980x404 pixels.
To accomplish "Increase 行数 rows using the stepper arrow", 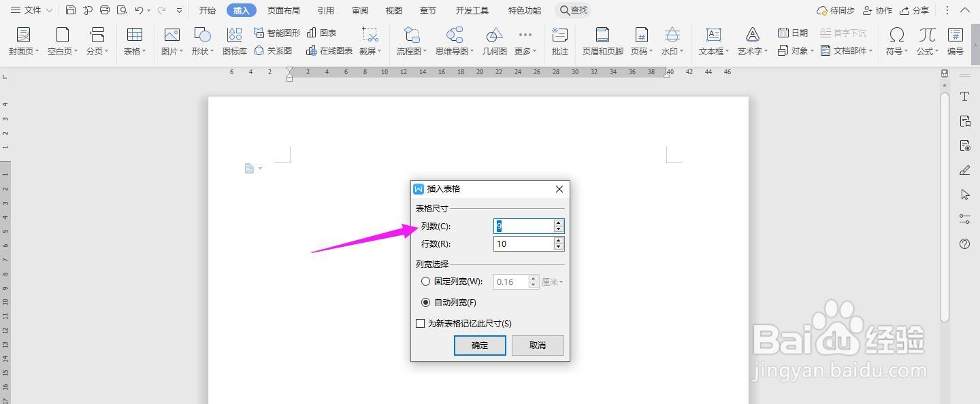I will click(558, 240).
